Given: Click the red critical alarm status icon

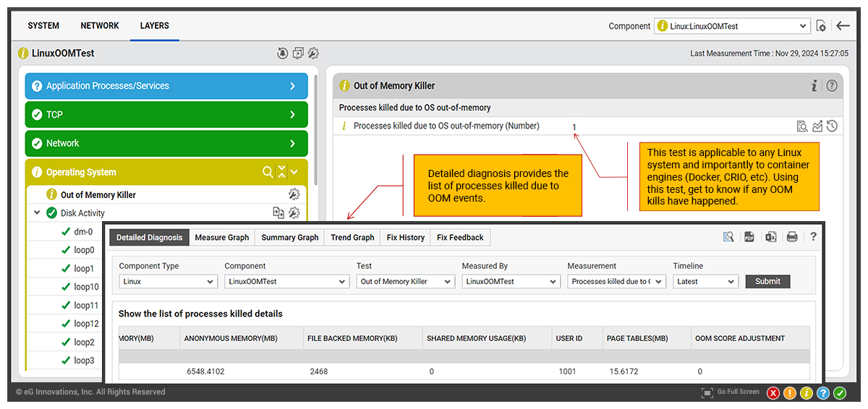Looking at the screenshot, I should 773,393.
